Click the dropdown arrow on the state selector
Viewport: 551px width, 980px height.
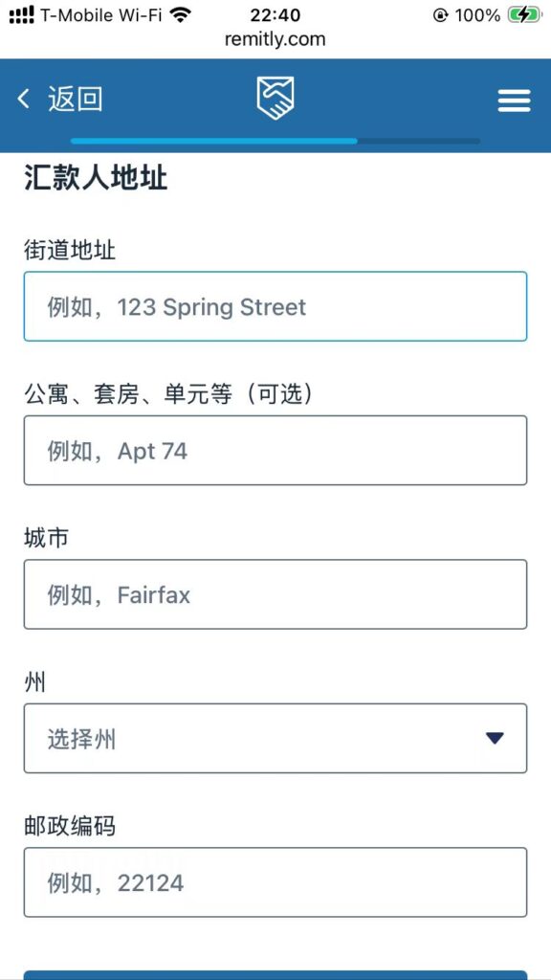point(496,737)
